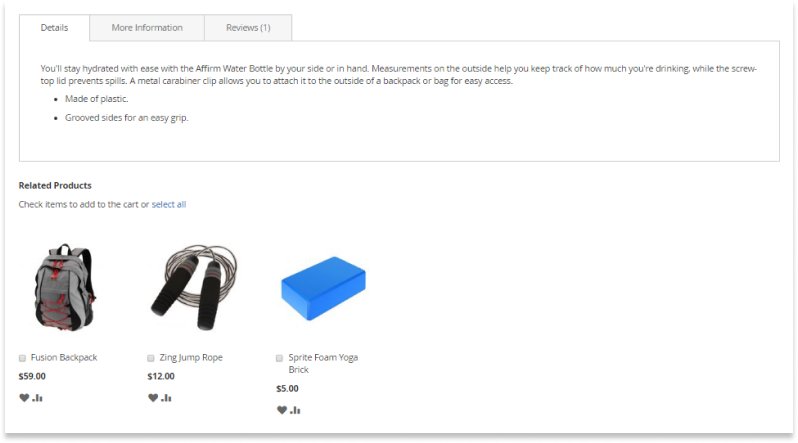Click the Zing Jump Rope product image
Screen dimensions: 798x443
click(x=194, y=287)
